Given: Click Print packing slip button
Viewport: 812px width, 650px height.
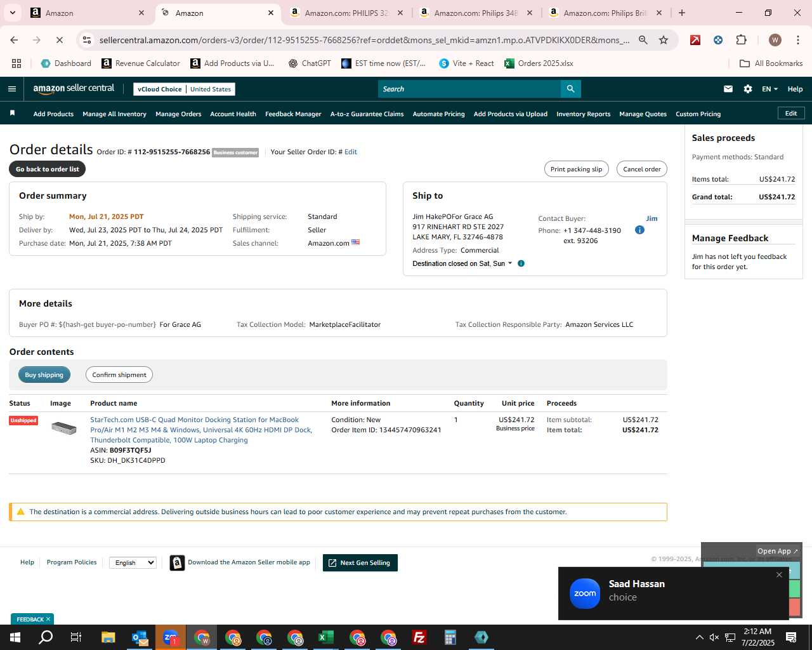Looking at the screenshot, I should click(576, 169).
